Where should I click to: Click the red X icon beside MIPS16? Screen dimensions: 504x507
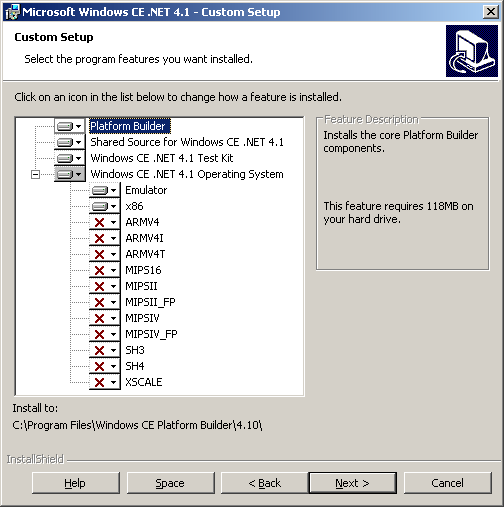99,270
